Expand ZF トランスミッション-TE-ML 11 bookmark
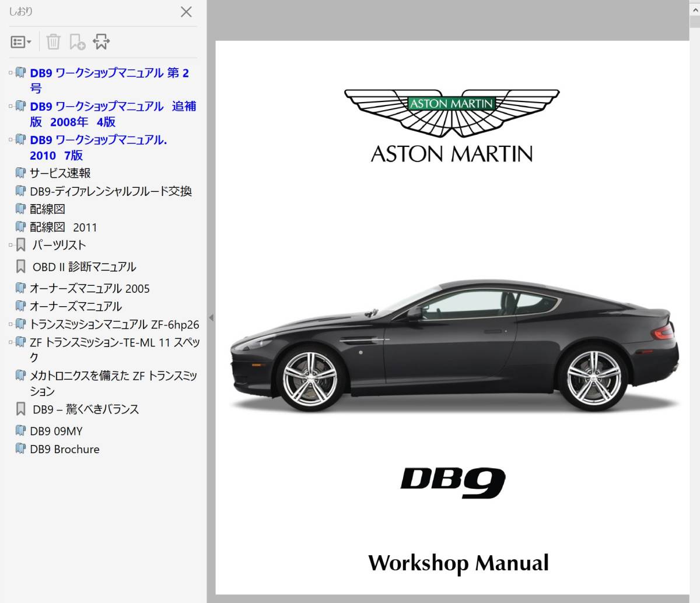Viewport: 700px width, 603px height. tap(10, 342)
